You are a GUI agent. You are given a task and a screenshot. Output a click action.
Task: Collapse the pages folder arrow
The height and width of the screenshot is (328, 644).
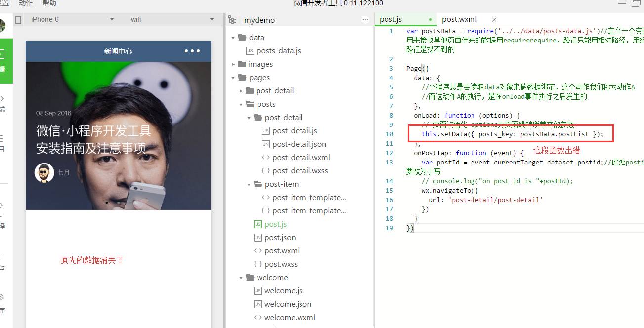click(x=233, y=78)
